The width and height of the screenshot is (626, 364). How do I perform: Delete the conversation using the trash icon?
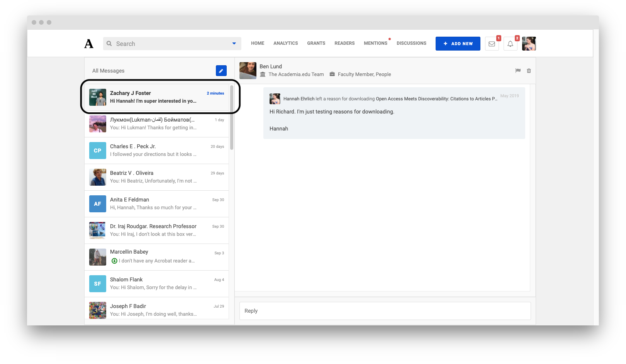[x=529, y=71]
